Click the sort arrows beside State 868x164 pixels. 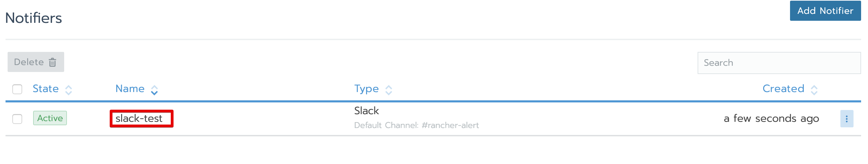[x=69, y=90]
